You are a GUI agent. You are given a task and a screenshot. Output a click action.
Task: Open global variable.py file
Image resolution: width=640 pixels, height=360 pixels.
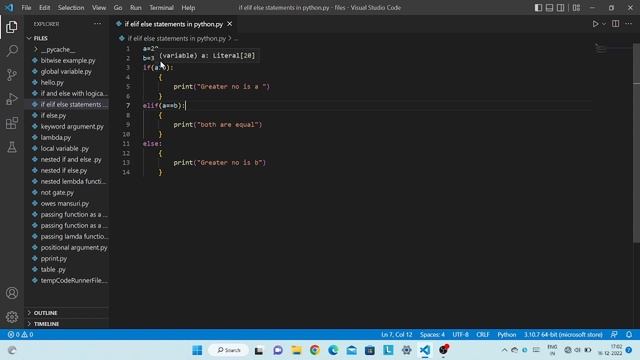[x=66, y=71]
